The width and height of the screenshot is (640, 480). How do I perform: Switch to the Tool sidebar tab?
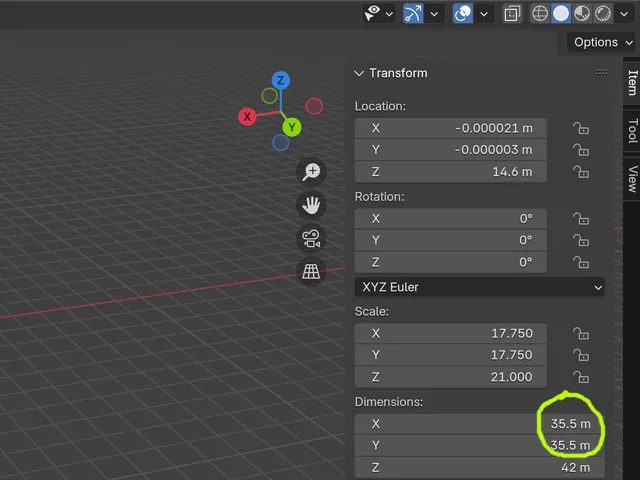632,131
